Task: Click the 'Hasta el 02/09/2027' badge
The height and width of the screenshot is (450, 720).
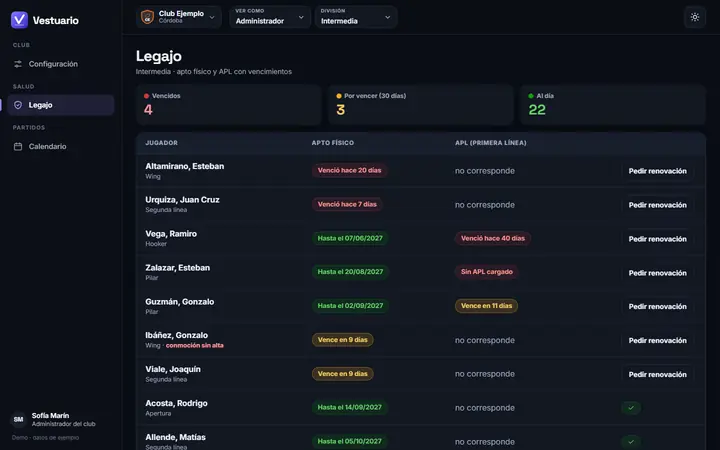Action: coord(350,306)
